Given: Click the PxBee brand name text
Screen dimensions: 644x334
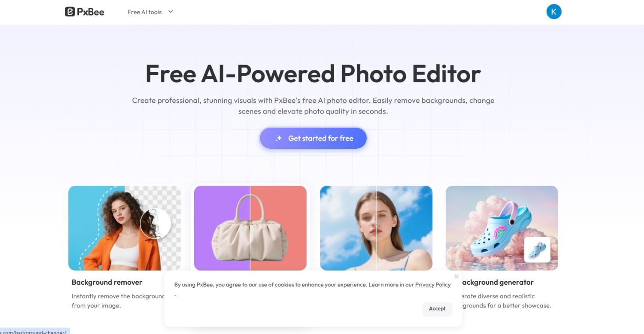Looking at the screenshot, I should pyautogui.click(x=91, y=12).
